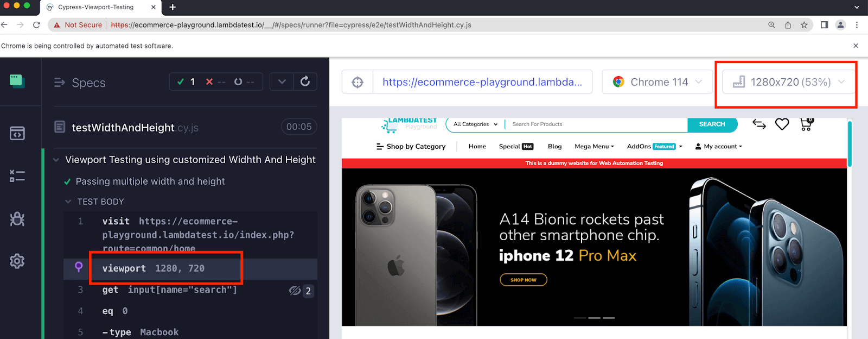Image resolution: width=868 pixels, height=339 pixels.
Task: Open the Chrome 114 browser dropdown
Action: pos(658,82)
